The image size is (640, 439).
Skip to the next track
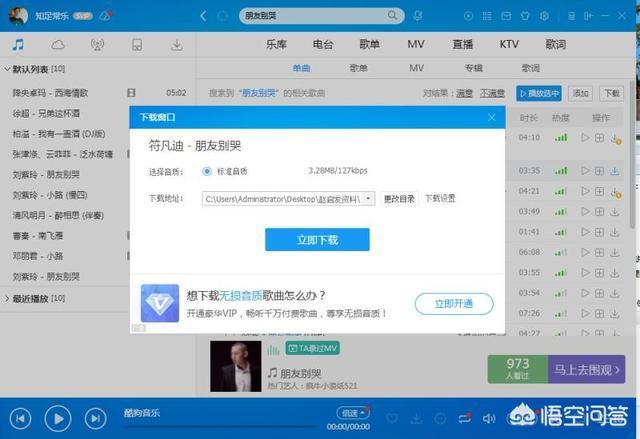pyautogui.click(x=96, y=418)
